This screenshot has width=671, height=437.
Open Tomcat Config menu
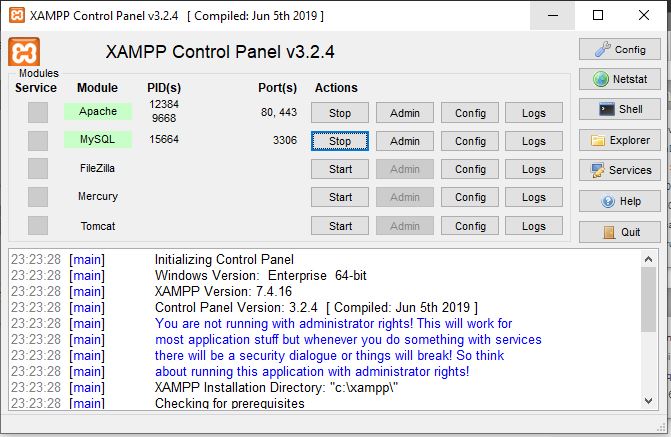tap(470, 226)
